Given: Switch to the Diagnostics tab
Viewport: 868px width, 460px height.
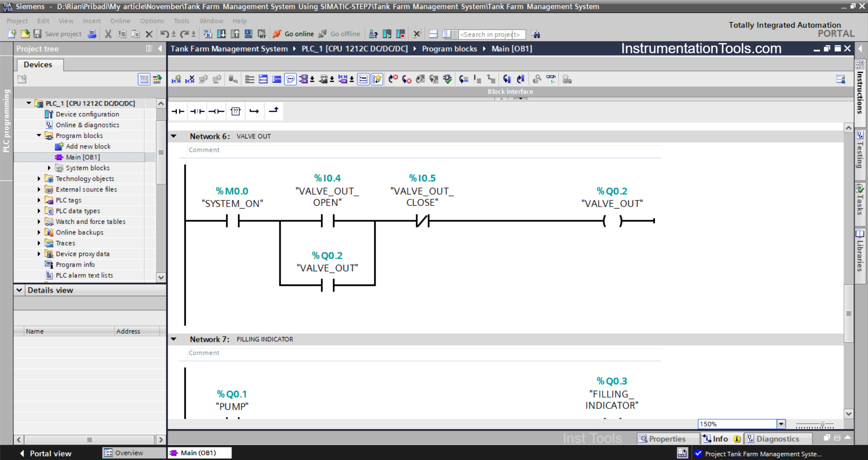Looking at the screenshot, I should (x=778, y=438).
